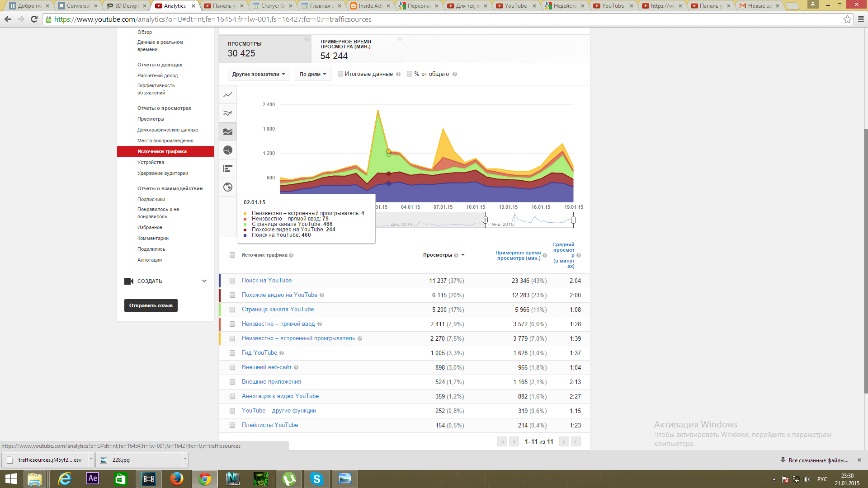This screenshot has width=868, height=488.
Task: Open 'Демографические данные' sidebar item
Action: point(168,130)
